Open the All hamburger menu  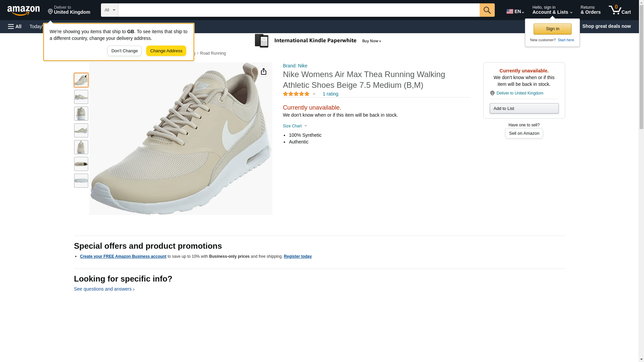point(15,26)
